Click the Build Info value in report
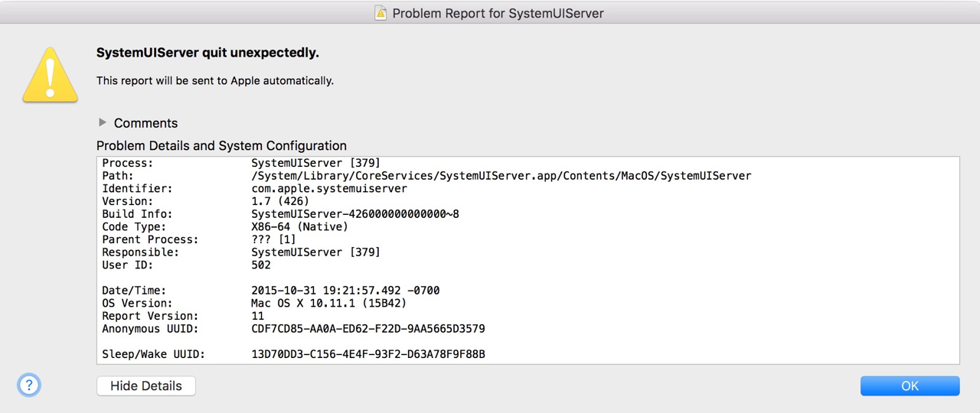980x413 pixels. coord(354,214)
